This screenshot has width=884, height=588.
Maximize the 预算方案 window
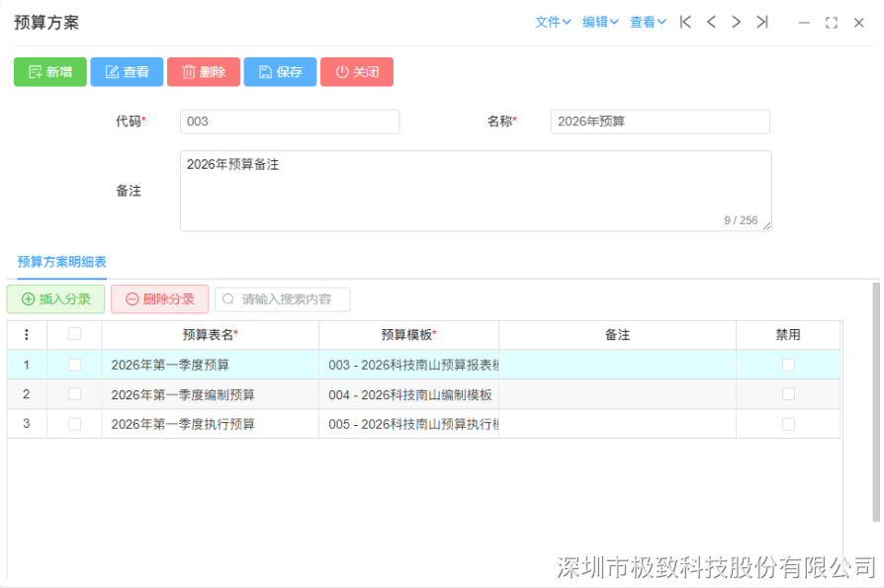click(x=831, y=23)
